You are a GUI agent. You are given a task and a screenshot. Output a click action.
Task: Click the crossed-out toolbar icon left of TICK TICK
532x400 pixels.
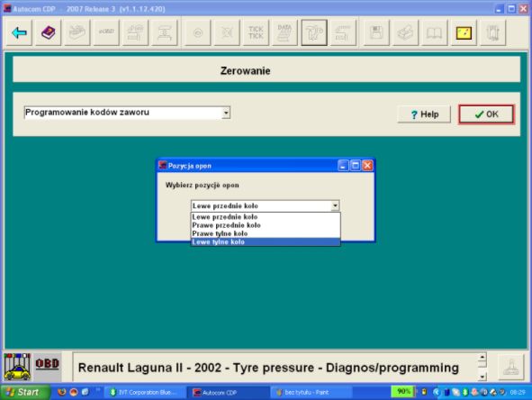click(x=227, y=33)
